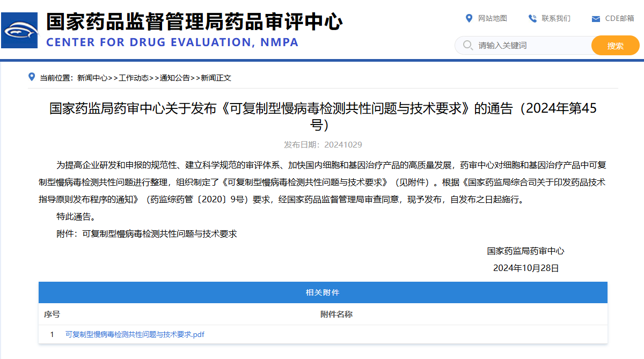The height and width of the screenshot is (359, 644).
Task: Click the 搜索 orange button
Action: click(616, 46)
